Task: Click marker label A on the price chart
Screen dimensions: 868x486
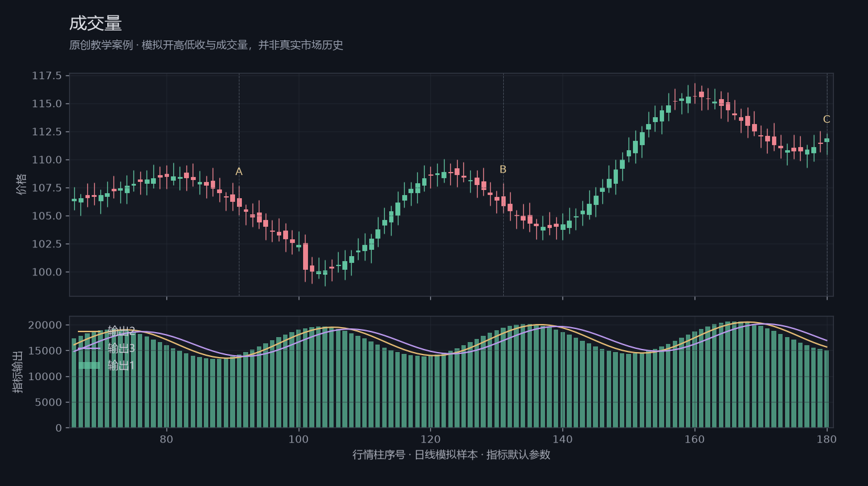Action: point(239,172)
